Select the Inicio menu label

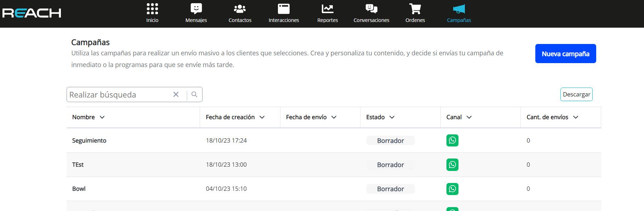152,20
